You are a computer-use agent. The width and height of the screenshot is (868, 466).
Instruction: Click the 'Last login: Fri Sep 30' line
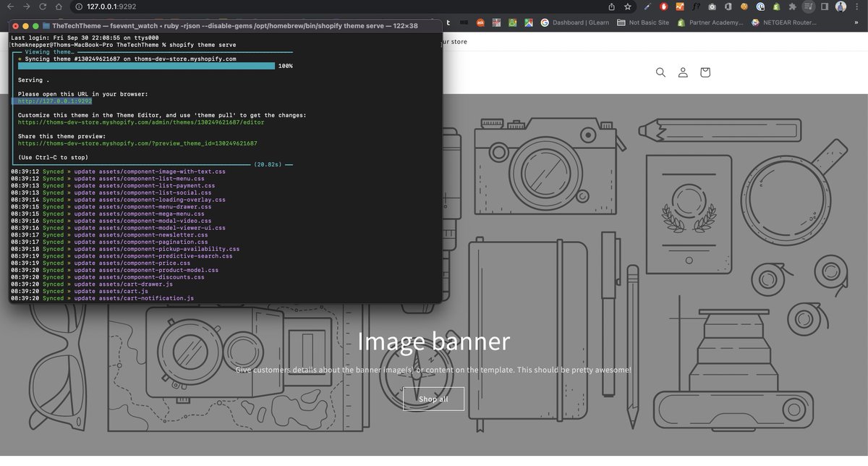point(85,38)
